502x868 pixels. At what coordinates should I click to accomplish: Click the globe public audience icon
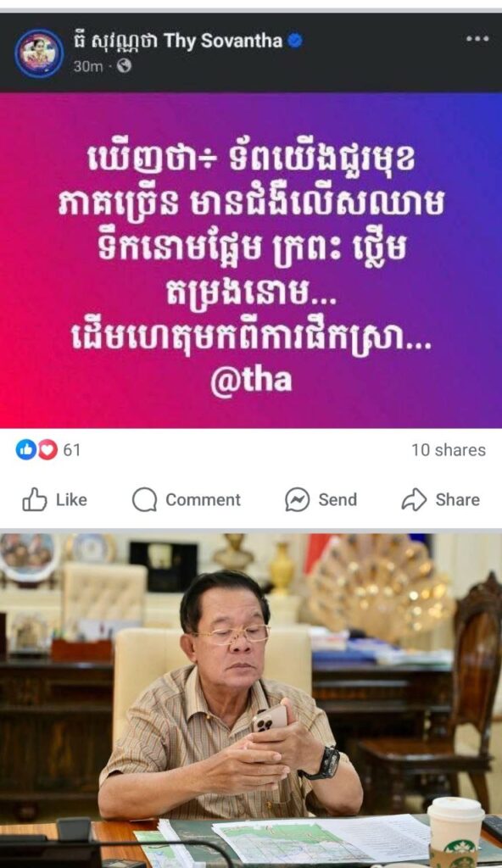point(124,66)
